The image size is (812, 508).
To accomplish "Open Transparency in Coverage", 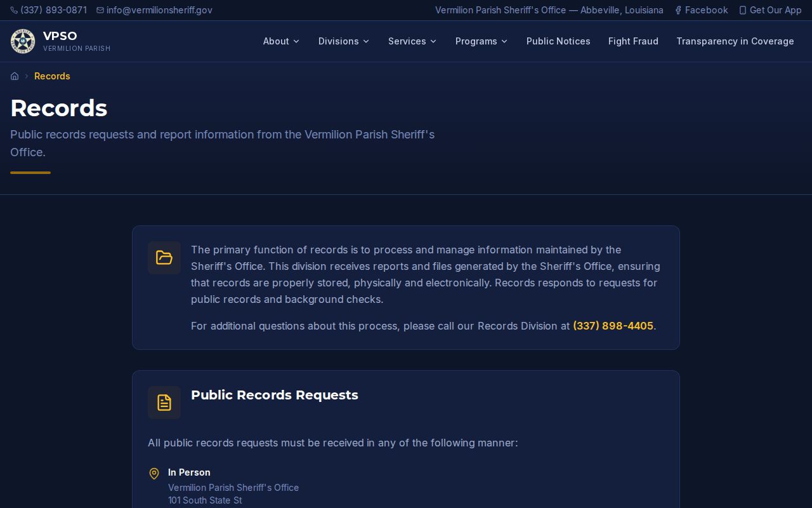I will 735,41.
